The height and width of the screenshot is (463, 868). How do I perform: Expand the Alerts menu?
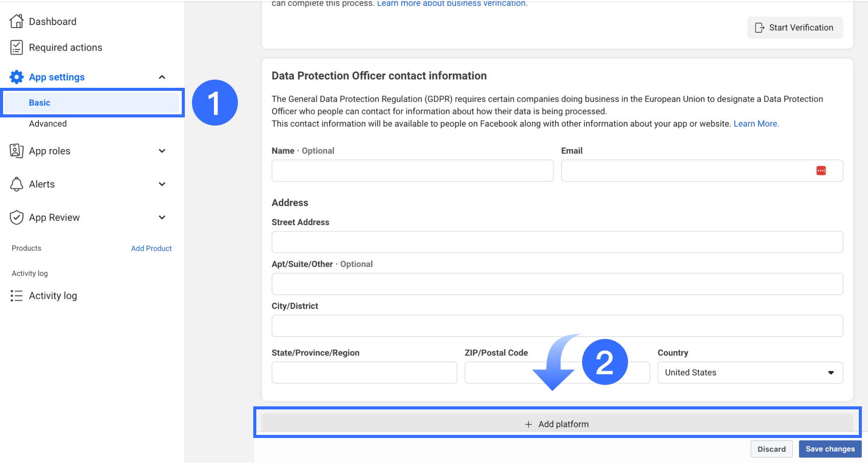tap(162, 184)
